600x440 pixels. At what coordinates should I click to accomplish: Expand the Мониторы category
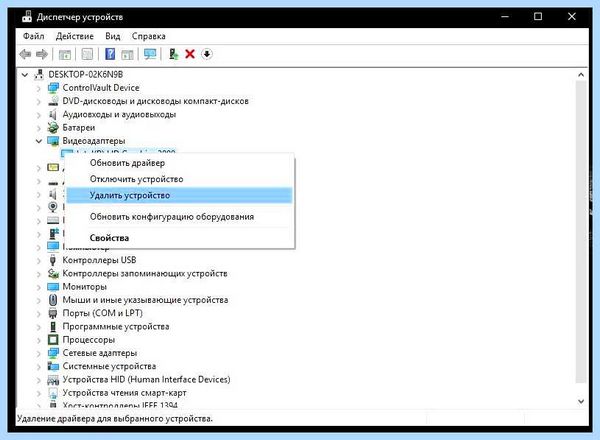coord(39,287)
